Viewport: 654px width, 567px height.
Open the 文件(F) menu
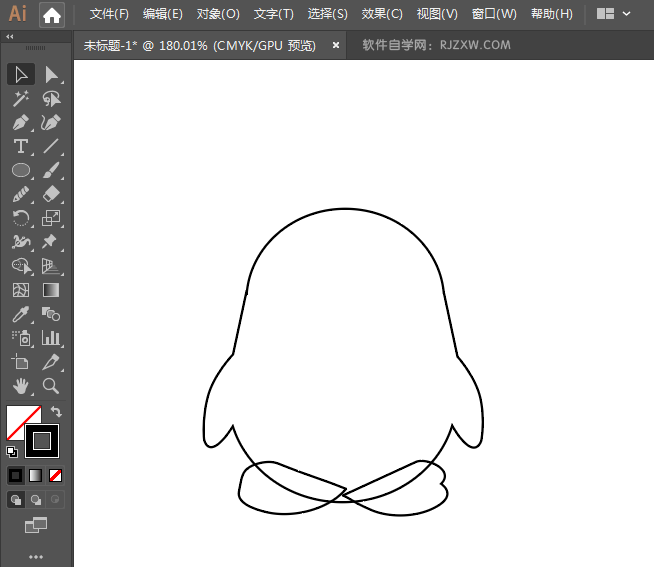pyautogui.click(x=109, y=15)
